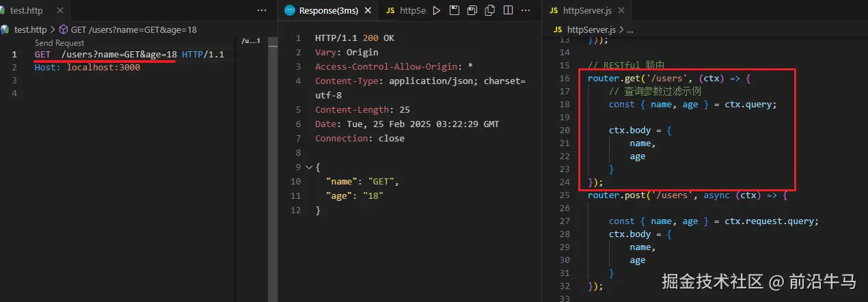The width and height of the screenshot is (868, 302).
Task: Click the Access-Control-Allow-Origin header line
Action: (x=394, y=66)
